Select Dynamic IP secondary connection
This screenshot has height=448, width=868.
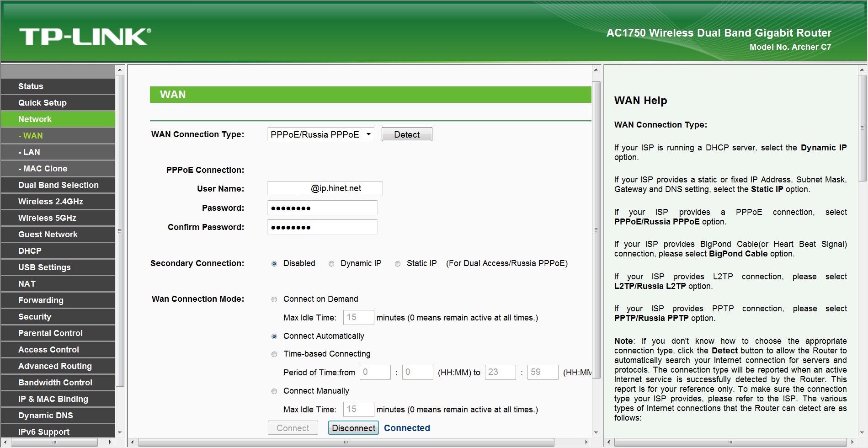(x=331, y=264)
